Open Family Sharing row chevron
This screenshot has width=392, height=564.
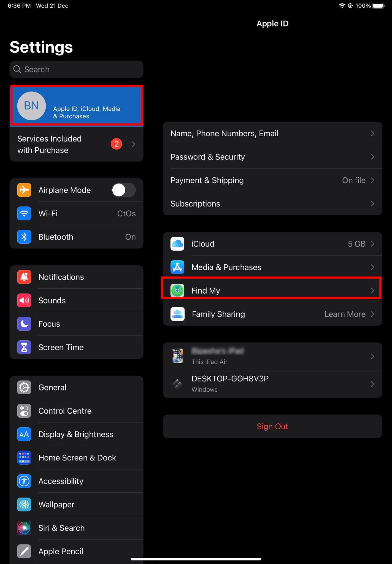[372, 314]
